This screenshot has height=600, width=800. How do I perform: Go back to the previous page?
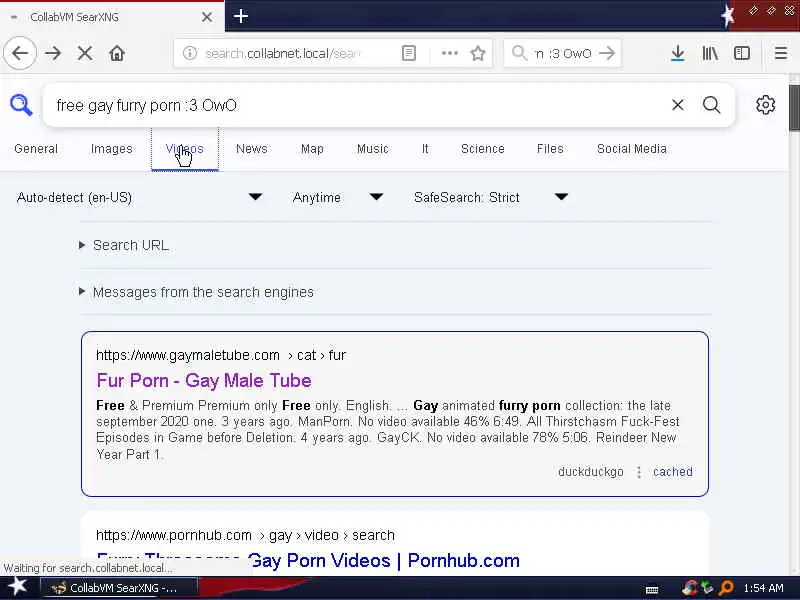pos(20,53)
